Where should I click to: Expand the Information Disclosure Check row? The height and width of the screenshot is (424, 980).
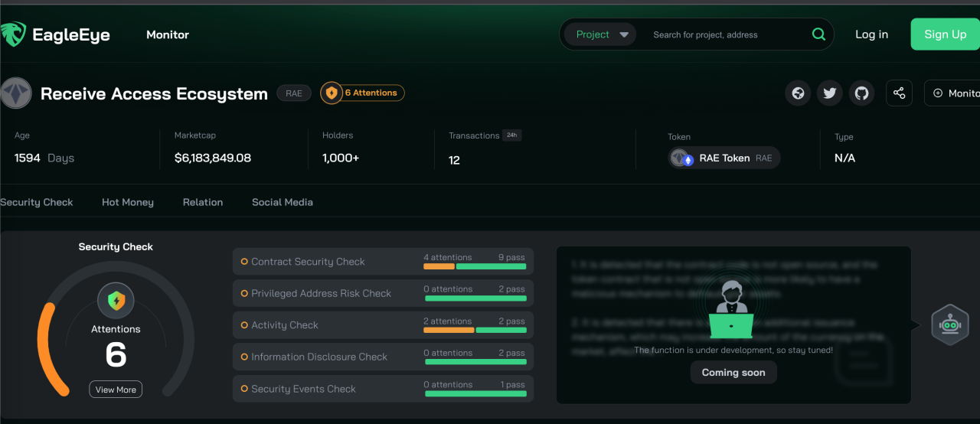383,357
